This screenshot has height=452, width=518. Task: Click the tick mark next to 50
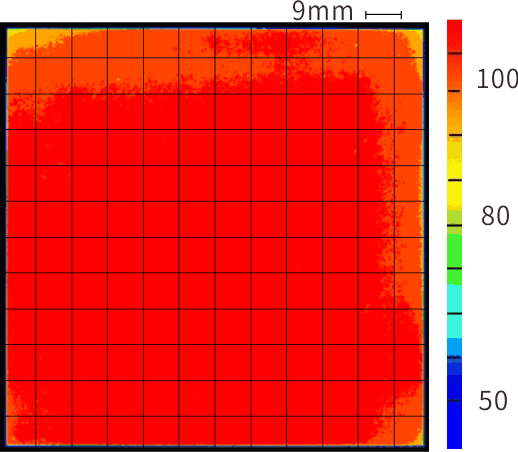(454, 400)
